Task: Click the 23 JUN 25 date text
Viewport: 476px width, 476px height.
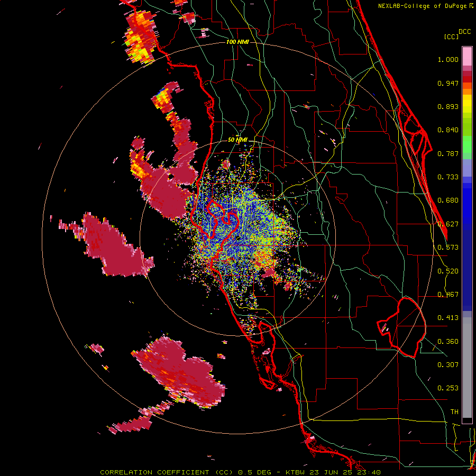Action: coord(330,472)
